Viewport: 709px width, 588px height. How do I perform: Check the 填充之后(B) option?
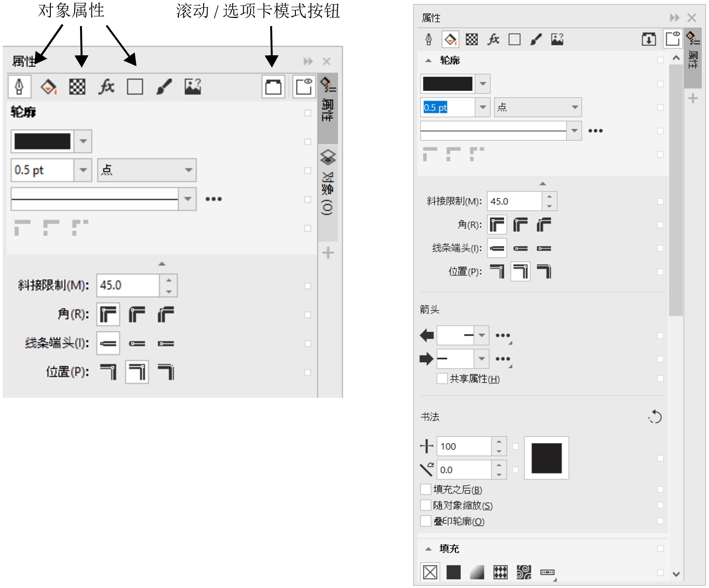pos(425,489)
